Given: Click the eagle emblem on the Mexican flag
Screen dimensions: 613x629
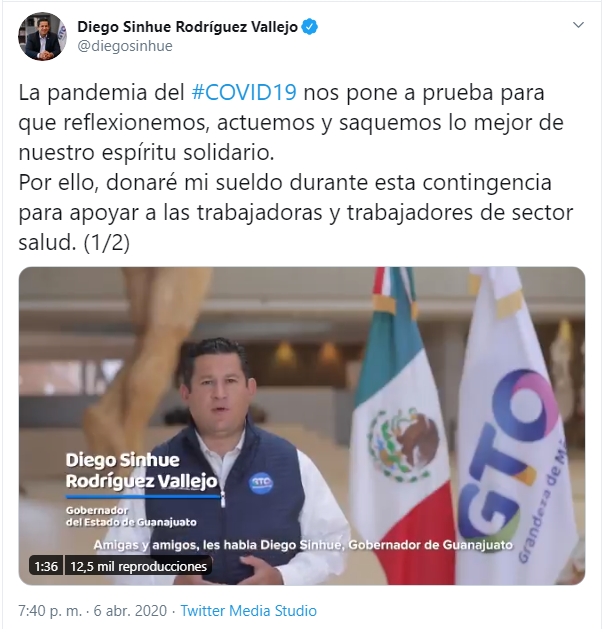Looking at the screenshot, I should [x=404, y=443].
